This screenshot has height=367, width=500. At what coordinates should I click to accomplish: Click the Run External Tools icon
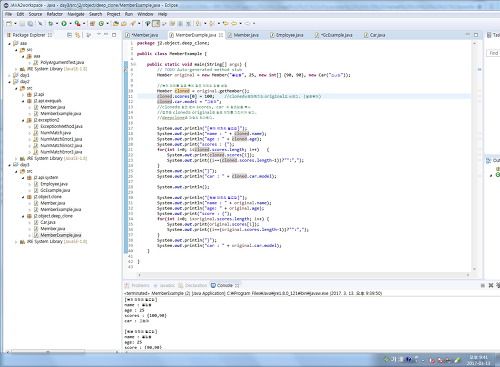click(x=77, y=23)
